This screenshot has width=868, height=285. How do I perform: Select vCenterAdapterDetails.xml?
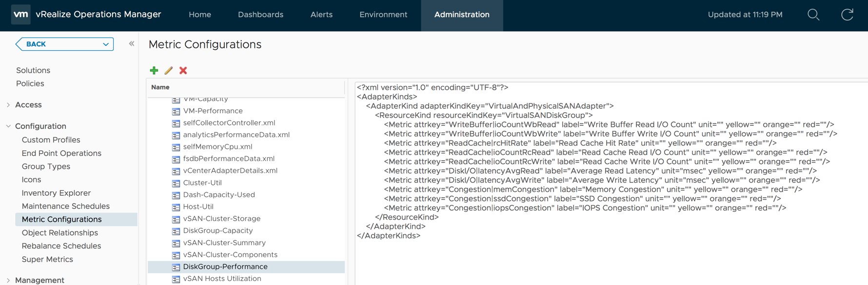point(230,171)
